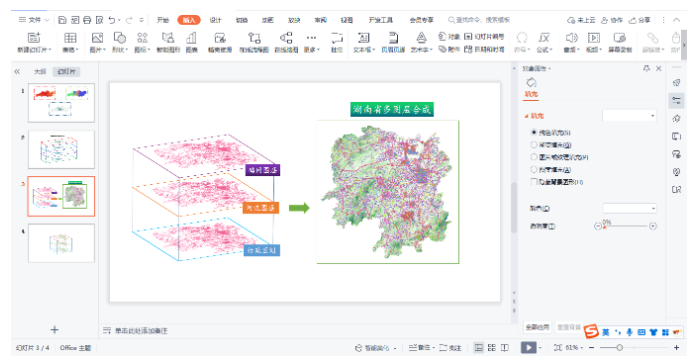
Task: Switch to the Slides (幻灯片) tab
Action: tap(66, 72)
